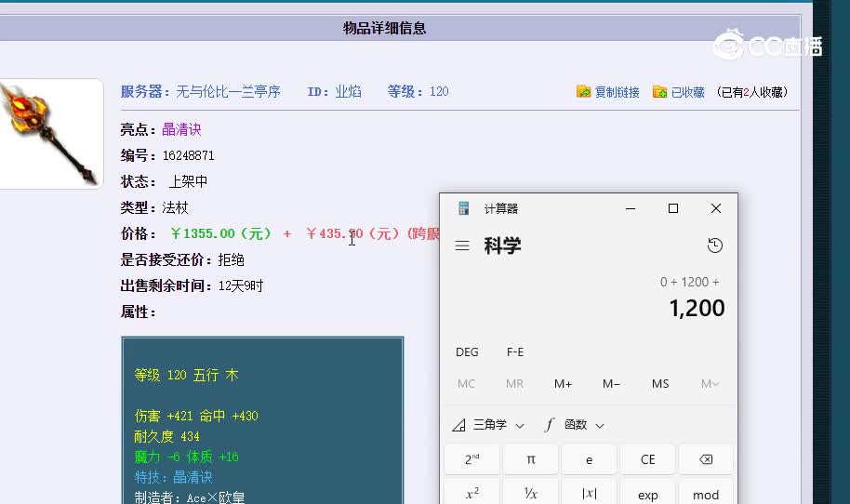Open the M memory list dropdown

click(709, 384)
